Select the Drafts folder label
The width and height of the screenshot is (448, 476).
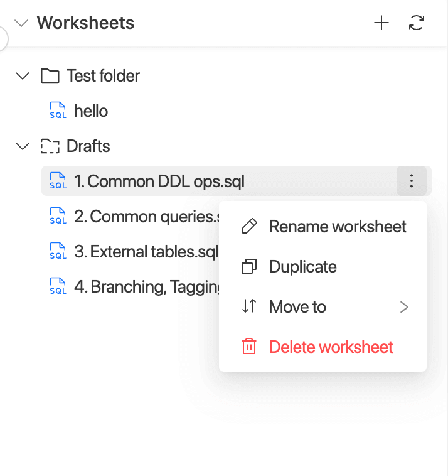88,146
